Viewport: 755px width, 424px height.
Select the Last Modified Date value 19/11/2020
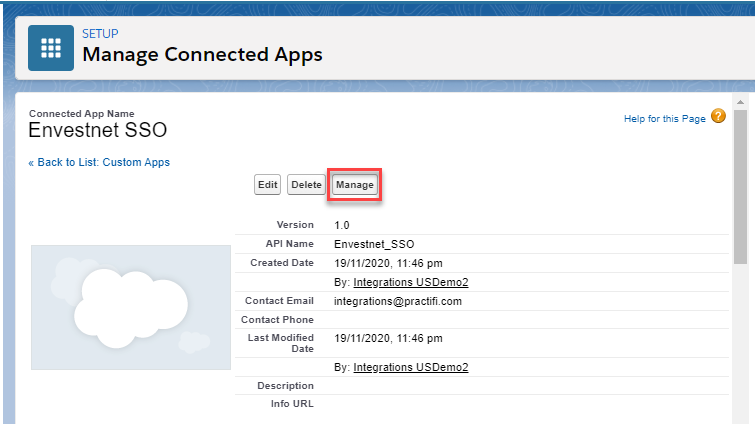coord(388,338)
